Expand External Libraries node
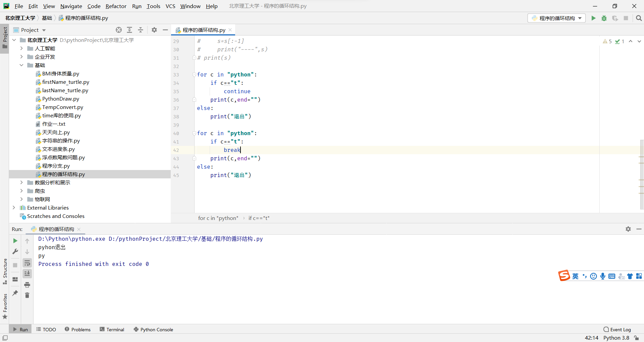644x342 pixels. tap(14, 208)
